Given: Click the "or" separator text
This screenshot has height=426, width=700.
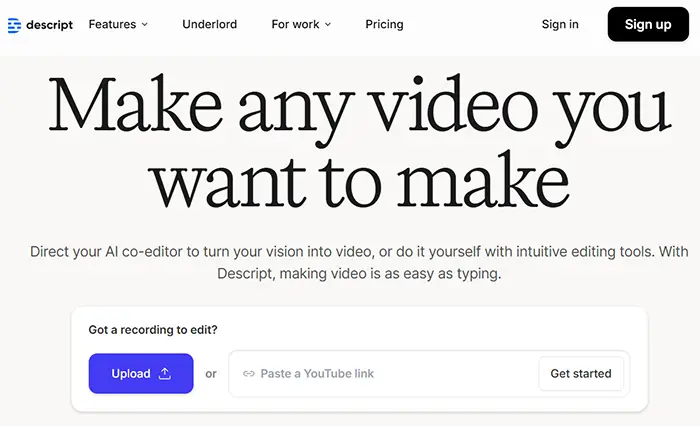Looking at the screenshot, I should click(x=211, y=374).
